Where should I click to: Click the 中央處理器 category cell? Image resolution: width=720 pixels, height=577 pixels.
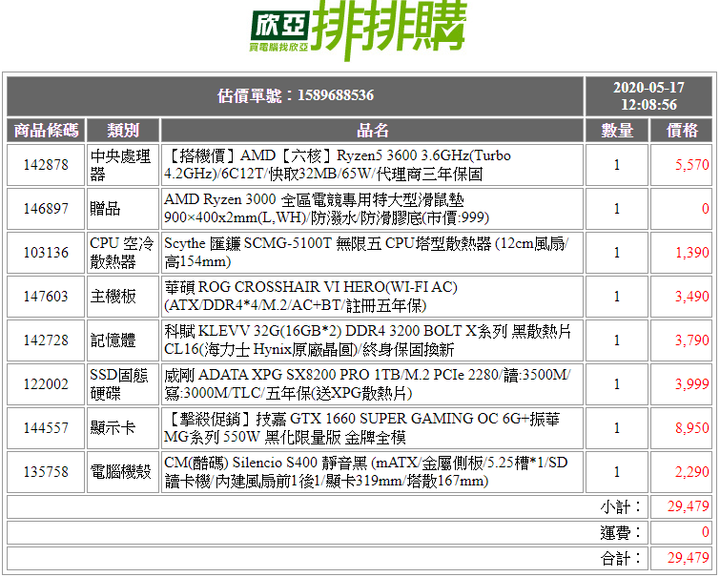pos(123,165)
